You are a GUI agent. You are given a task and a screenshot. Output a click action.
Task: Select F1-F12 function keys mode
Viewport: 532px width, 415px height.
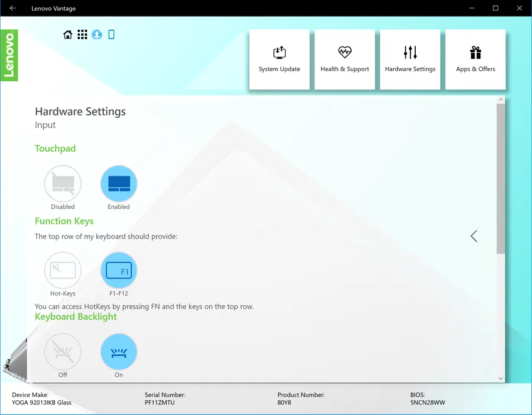pos(119,270)
